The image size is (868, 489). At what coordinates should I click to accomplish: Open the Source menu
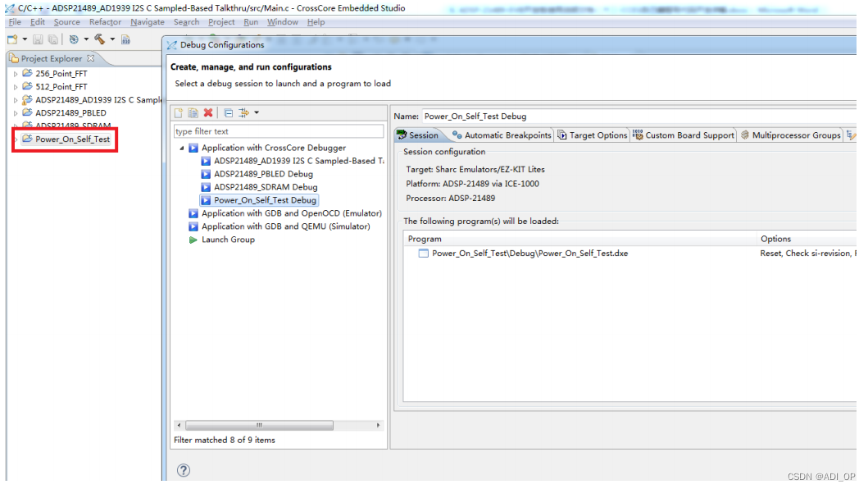67,22
